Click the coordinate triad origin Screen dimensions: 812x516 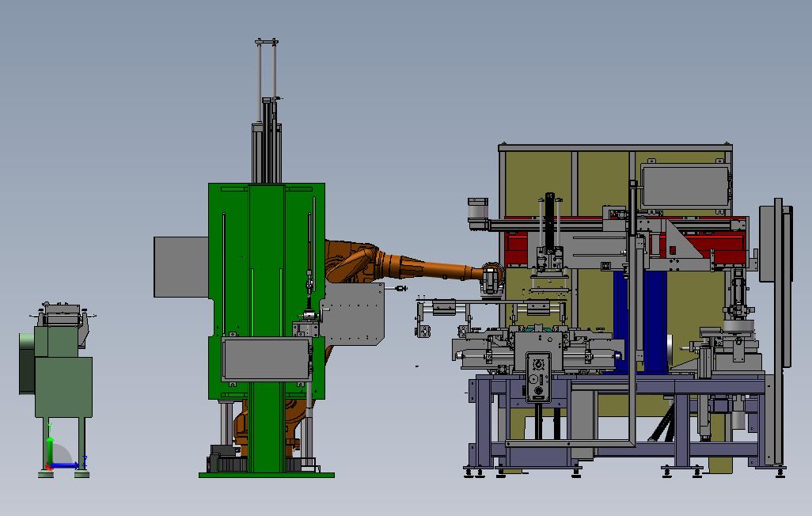point(50,467)
